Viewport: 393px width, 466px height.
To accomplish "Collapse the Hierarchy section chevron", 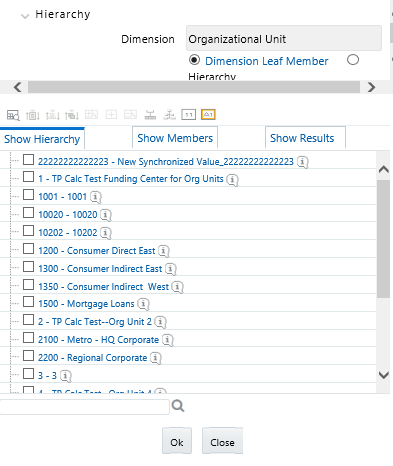I will (x=25, y=16).
